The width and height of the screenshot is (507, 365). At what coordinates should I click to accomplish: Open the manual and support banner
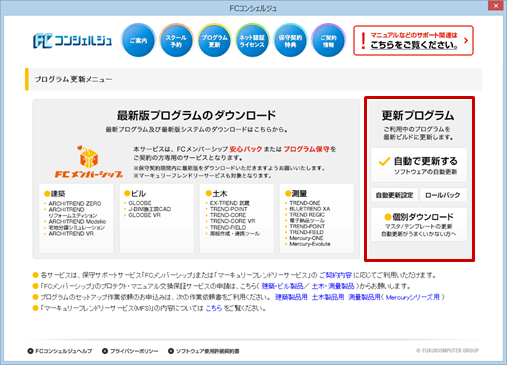[413, 40]
